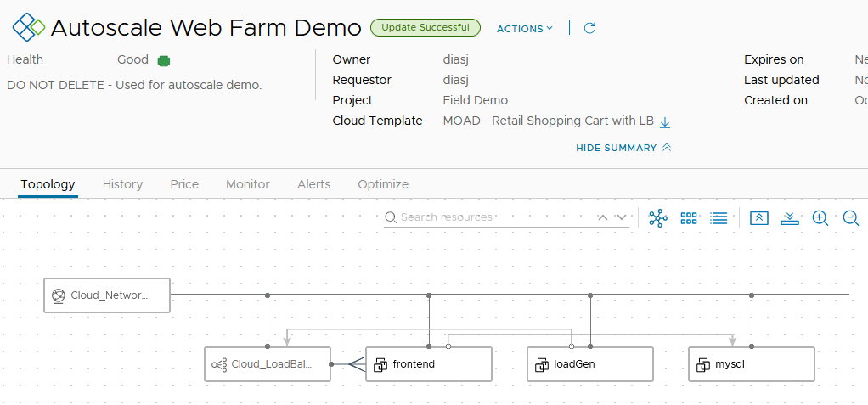
Task: Click the collapse all resources icon
Action: coord(759,218)
